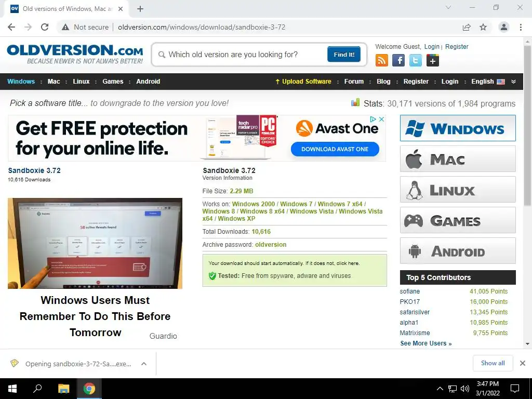Click the Windows 7 x64 compatibility link

coord(340,204)
